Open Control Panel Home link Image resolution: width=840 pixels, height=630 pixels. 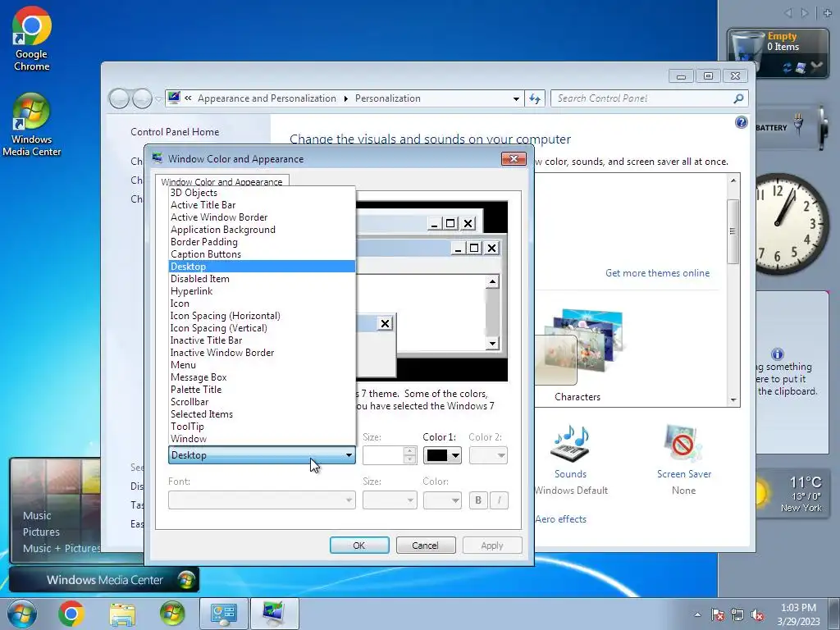pyautogui.click(x=175, y=132)
